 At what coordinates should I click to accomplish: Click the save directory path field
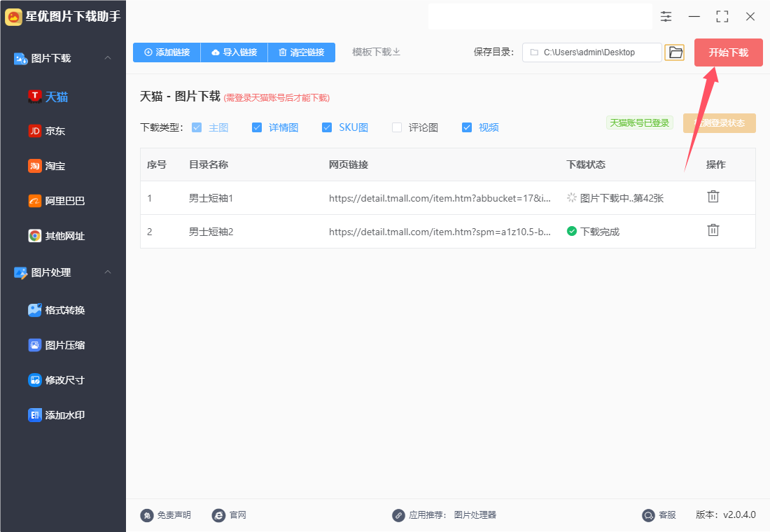(591, 52)
